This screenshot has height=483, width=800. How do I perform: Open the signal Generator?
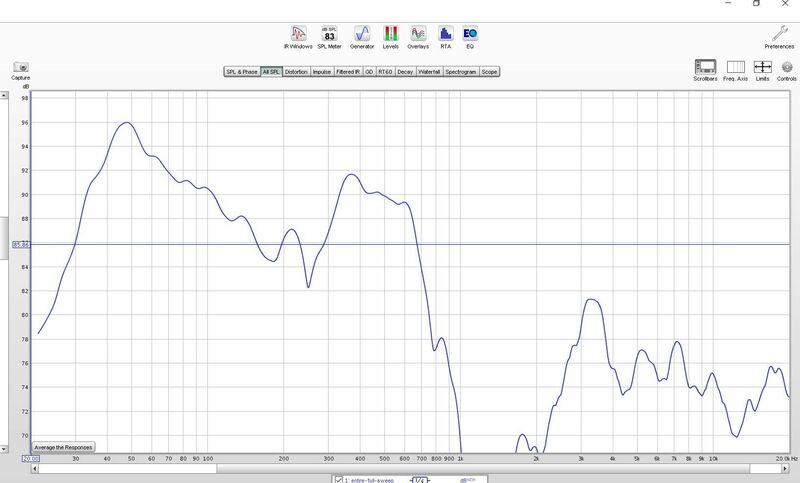362,37
